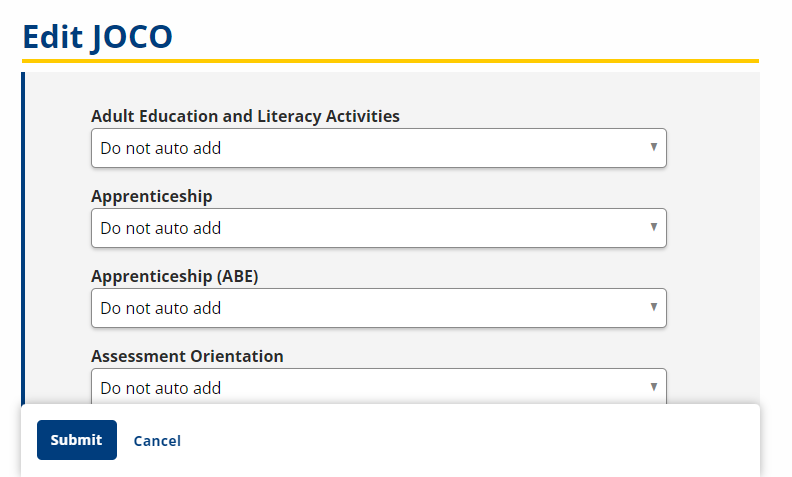Click the Edit JOCO page heading
The width and height of the screenshot is (792, 477).
(x=98, y=36)
